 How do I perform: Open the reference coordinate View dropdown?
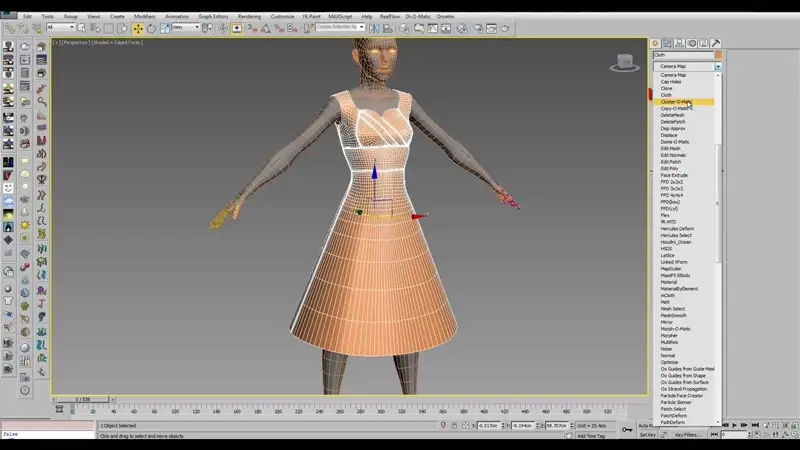click(186, 27)
